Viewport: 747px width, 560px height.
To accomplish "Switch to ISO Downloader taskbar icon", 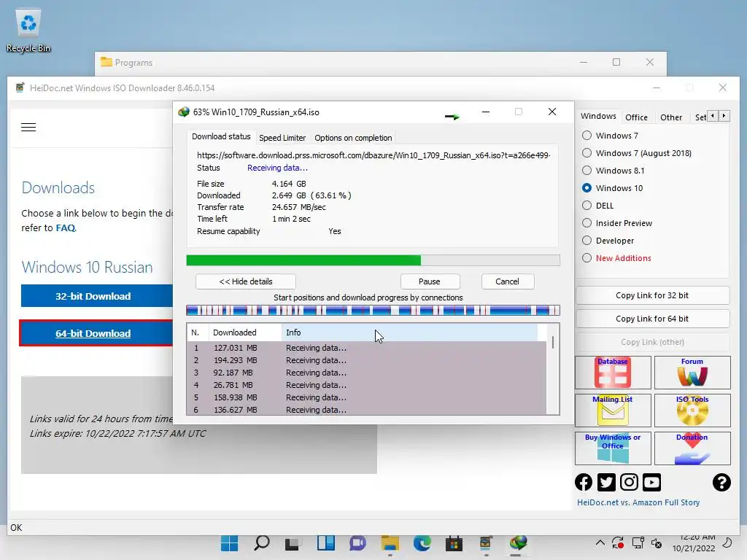I will pyautogui.click(x=485, y=542).
